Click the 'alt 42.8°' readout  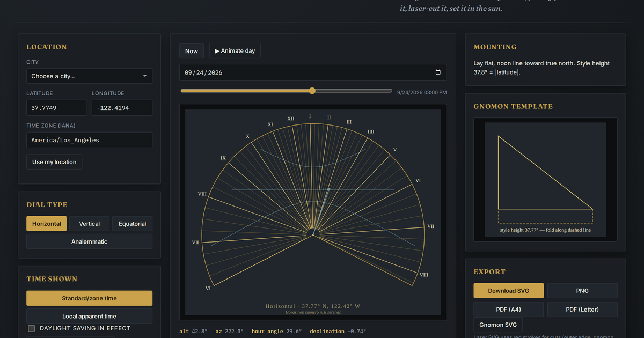(193, 332)
